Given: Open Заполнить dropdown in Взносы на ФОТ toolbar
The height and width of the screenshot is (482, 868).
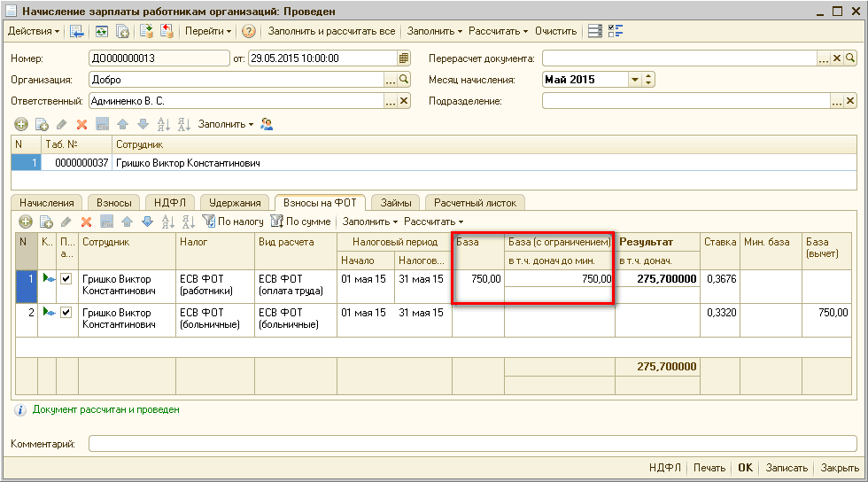Looking at the screenshot, I should pos(370,222).
